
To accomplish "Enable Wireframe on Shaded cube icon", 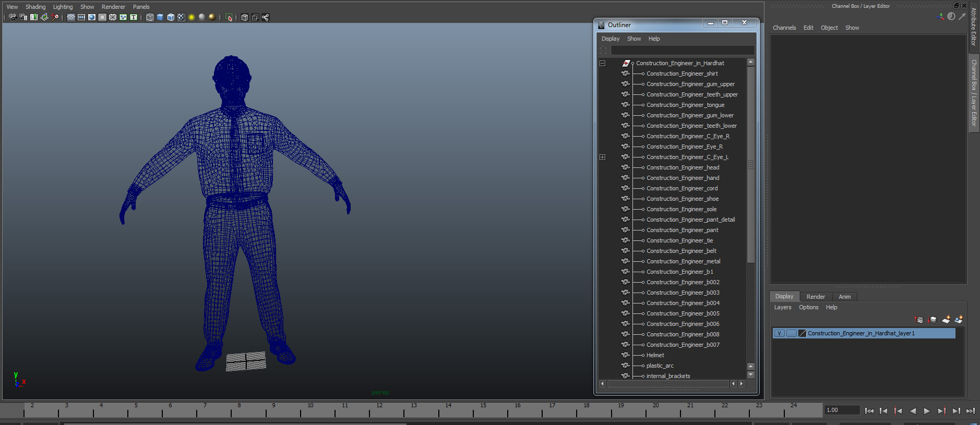I will click(171, 17).
